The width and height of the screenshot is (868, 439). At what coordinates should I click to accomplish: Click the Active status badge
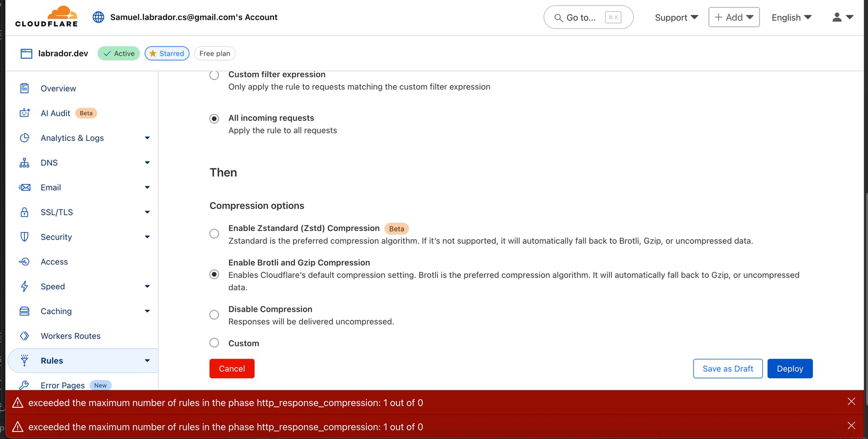pyautogui.click(x=118, y=53)
